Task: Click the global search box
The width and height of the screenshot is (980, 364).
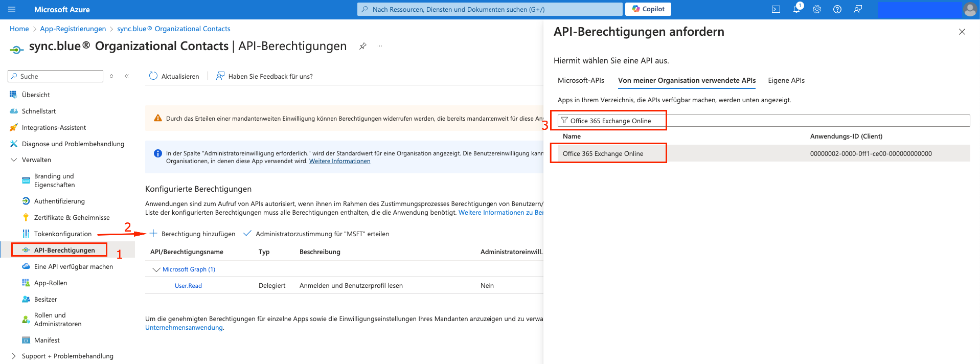Action: pos(490,9)
